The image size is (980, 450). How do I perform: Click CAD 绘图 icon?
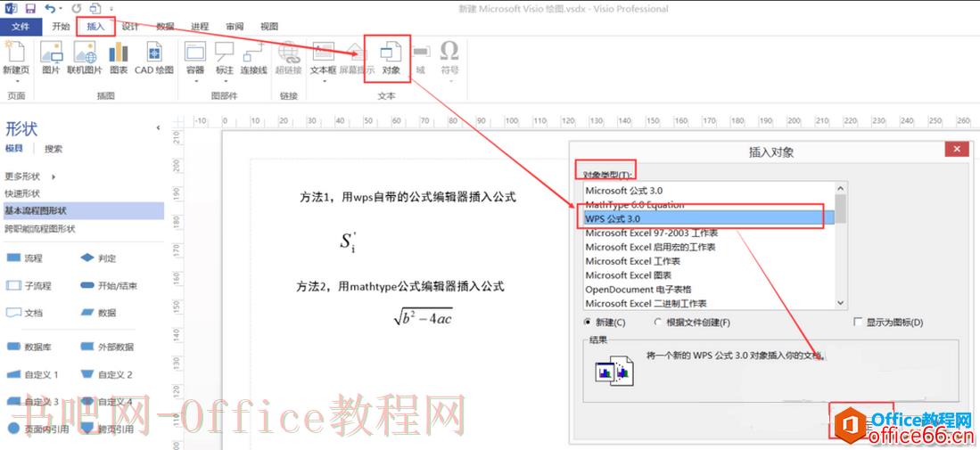click(153, 53)
